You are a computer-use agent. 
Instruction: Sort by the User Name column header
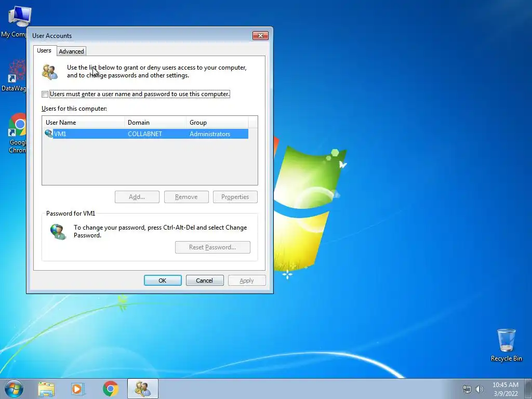(83, 123)
